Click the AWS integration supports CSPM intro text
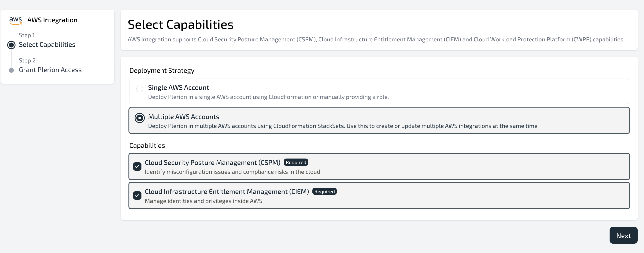 (x=376, y=40)
